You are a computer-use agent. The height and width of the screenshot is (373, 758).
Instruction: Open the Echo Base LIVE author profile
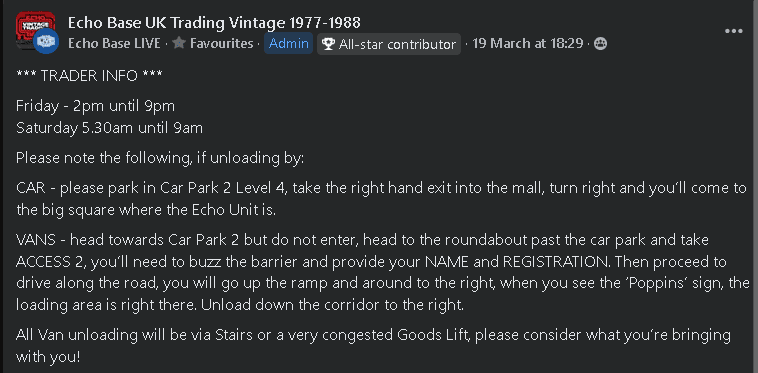[x=114, y=43]
